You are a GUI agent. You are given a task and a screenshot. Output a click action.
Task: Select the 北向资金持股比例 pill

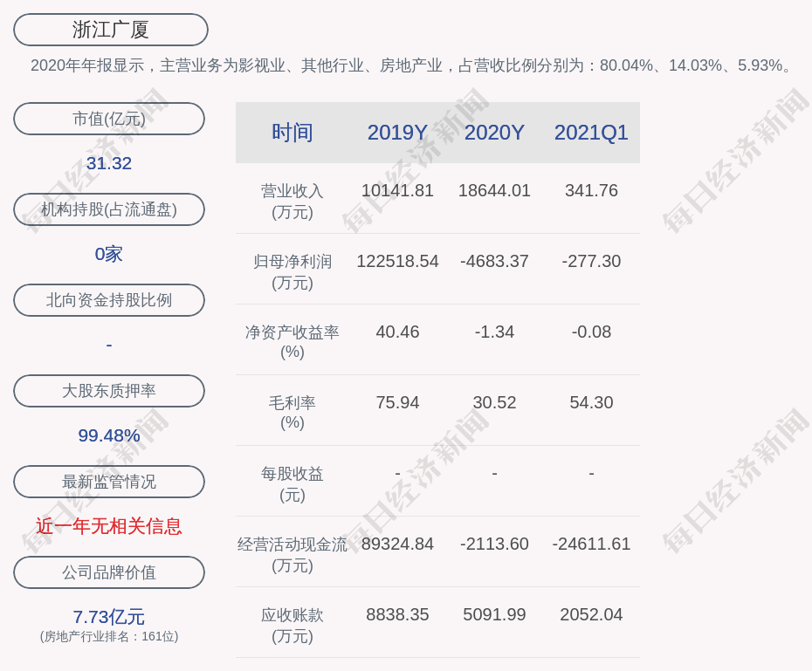109,300
